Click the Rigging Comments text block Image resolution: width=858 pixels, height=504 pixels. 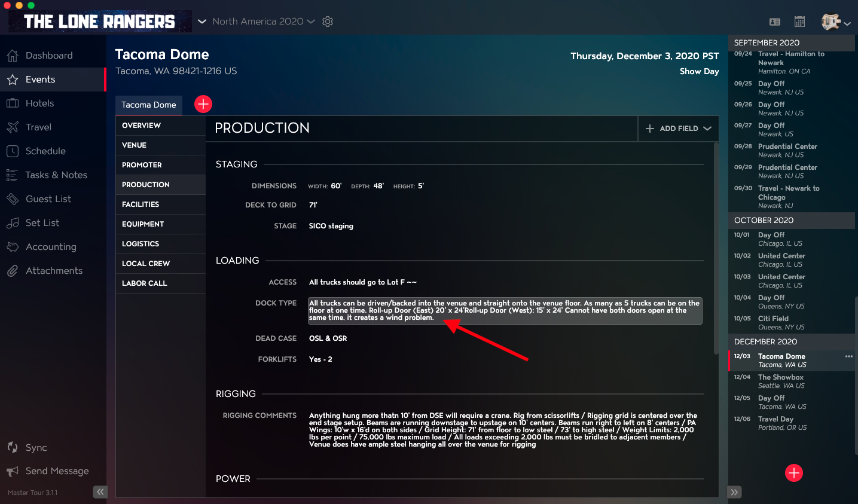point(503,430)
